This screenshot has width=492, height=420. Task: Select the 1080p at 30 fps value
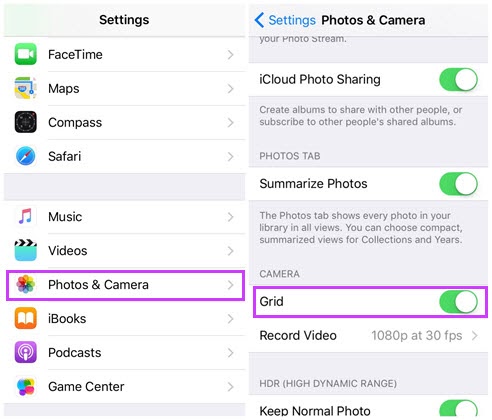coord(417,336)
